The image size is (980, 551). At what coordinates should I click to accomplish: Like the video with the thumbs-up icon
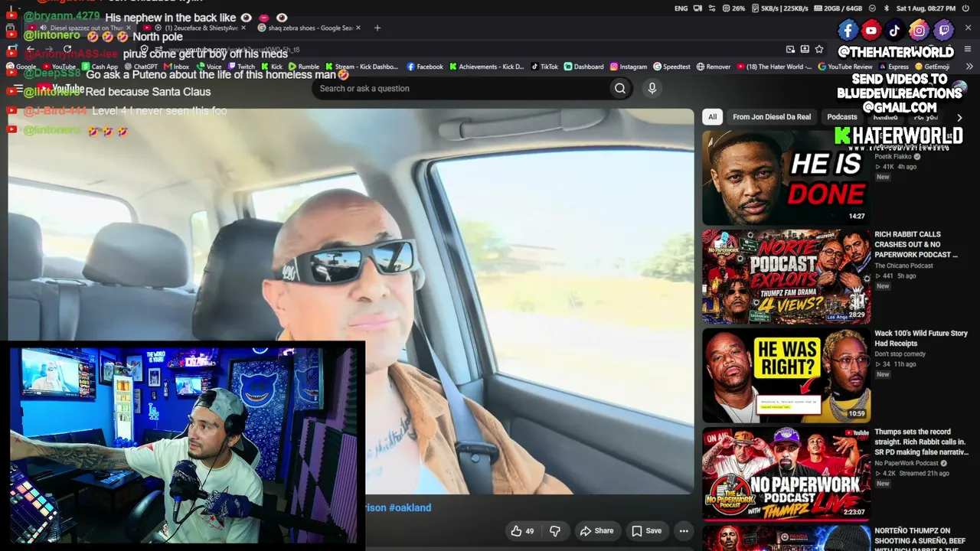pos(522,530)
